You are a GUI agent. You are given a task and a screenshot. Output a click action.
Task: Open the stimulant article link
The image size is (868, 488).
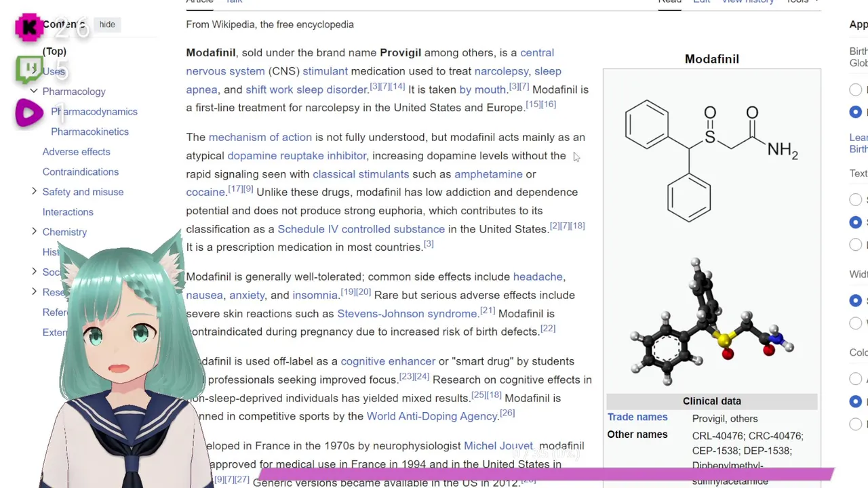coord(325,71)
